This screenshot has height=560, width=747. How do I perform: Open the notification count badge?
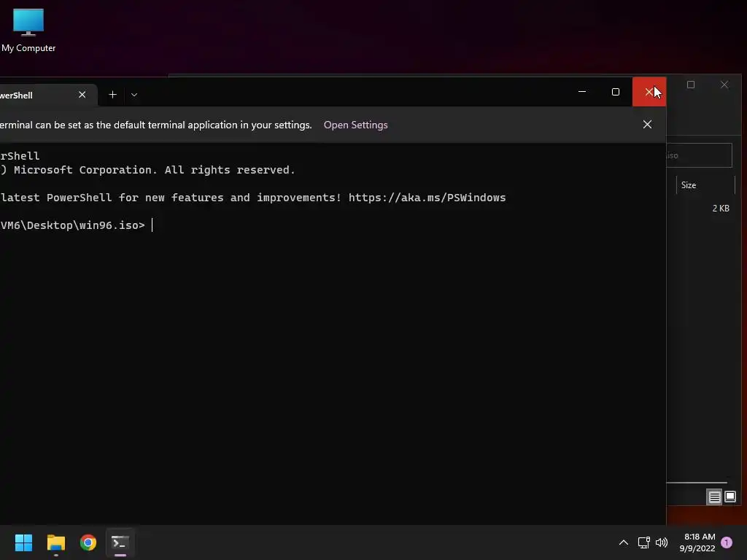click(727, 542)
